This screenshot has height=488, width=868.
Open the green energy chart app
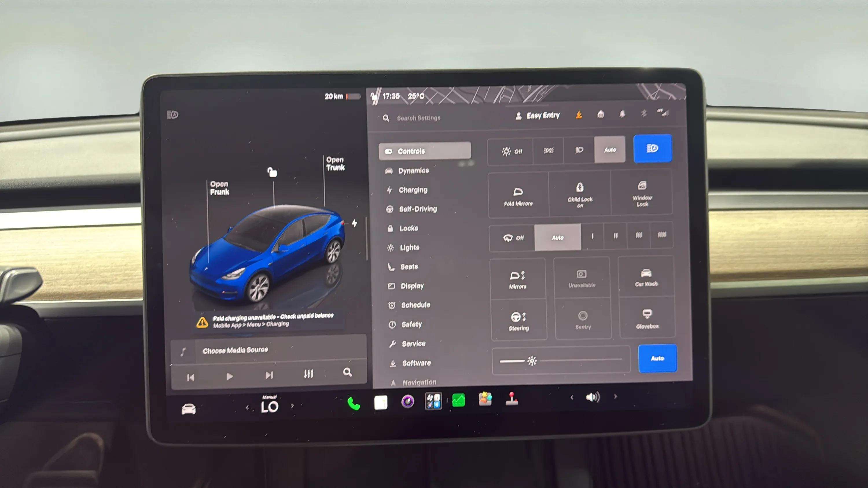coord(459,400)
